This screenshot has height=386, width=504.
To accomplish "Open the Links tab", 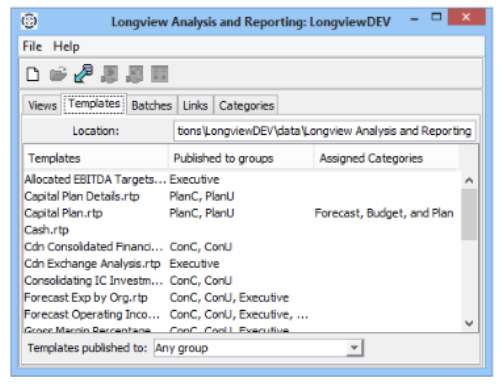I will tap(195, 106).
